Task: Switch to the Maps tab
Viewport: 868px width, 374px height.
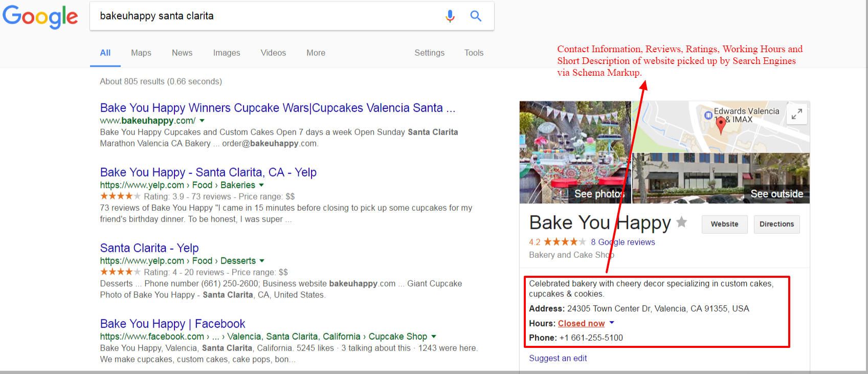Action: 141,53
